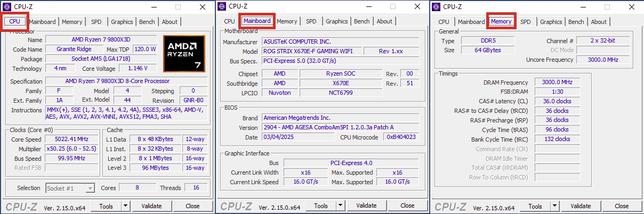This screenshot has height=214, width=644.
Task: Switch to Mainboard tab in left window
Action: (43, 22)
